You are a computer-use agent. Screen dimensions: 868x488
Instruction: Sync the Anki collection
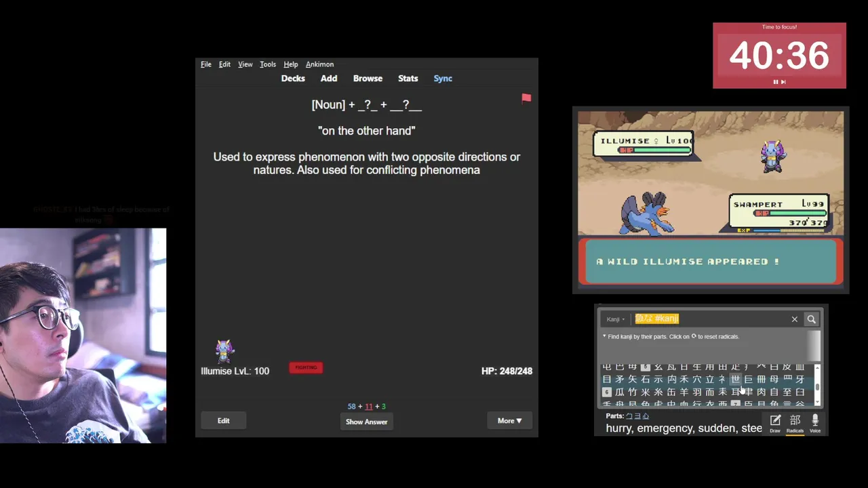[x=443, y=79]
